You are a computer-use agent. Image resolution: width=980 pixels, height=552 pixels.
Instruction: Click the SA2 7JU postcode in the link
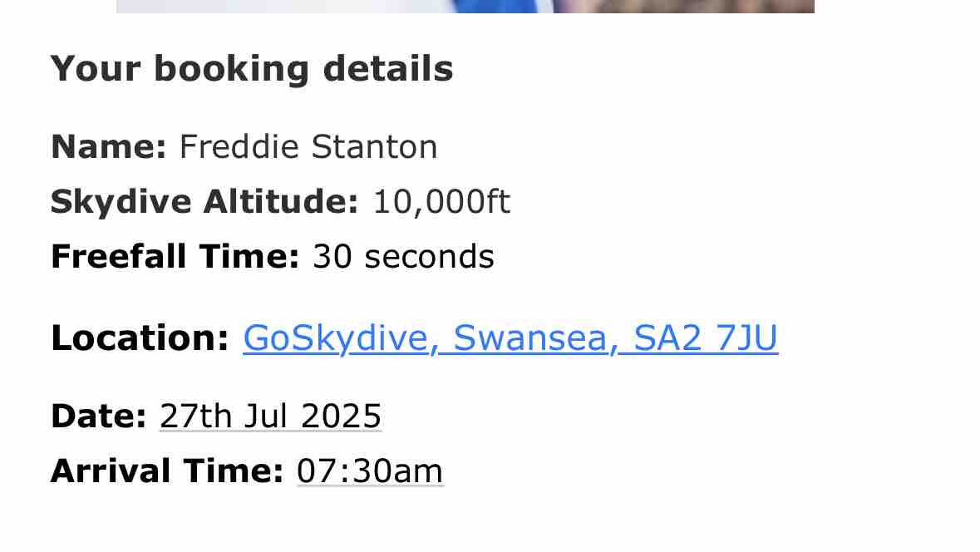(x=706, y=338)
